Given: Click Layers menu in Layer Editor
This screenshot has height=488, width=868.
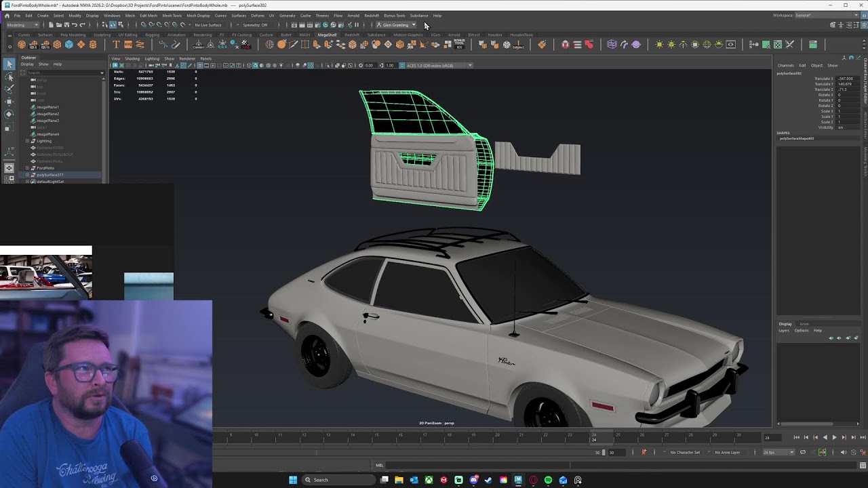Looking at the screenshot, I should (784, 331).
